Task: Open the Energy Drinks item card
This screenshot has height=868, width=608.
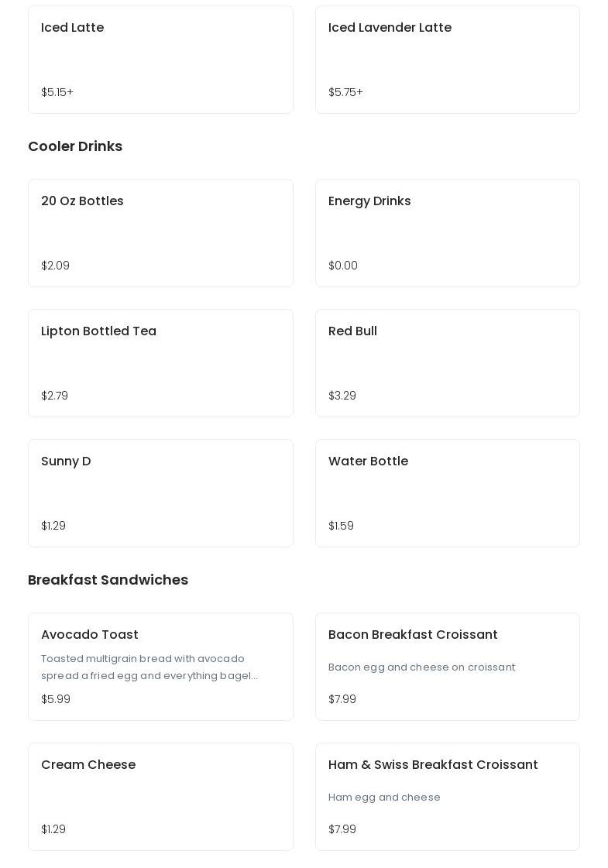Action: pyautogui.click(x=448, y=233)
